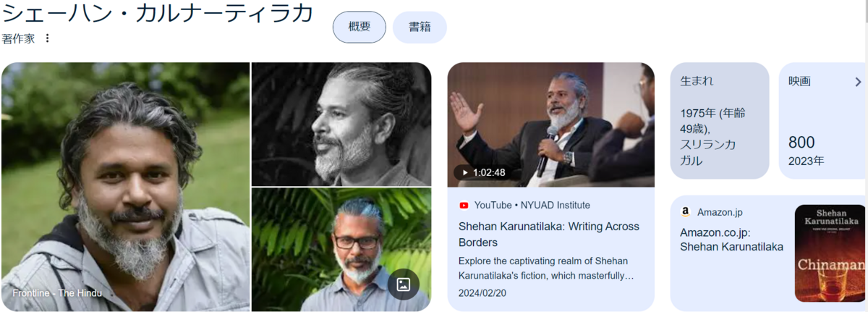
Task: Expand the cards with the right chevron arrow
Action: click(858, 82)
